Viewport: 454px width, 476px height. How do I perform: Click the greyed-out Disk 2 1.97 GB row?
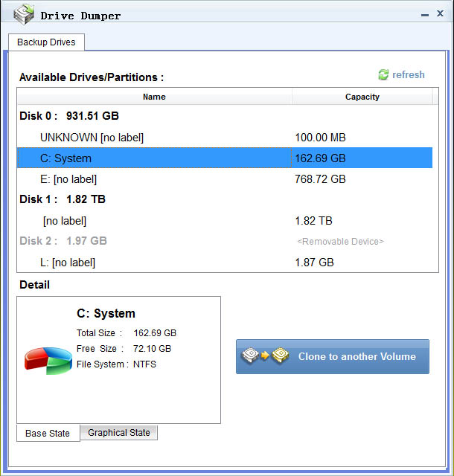63,241
